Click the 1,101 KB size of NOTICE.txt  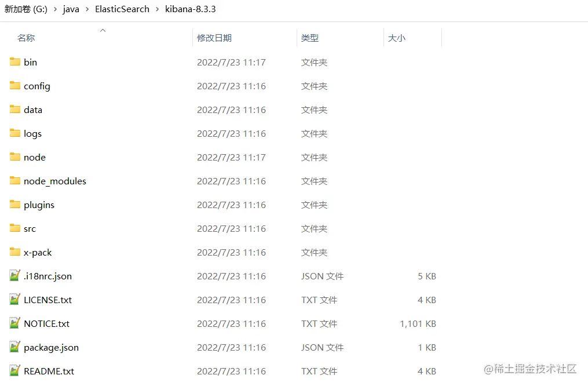(418, 324)
